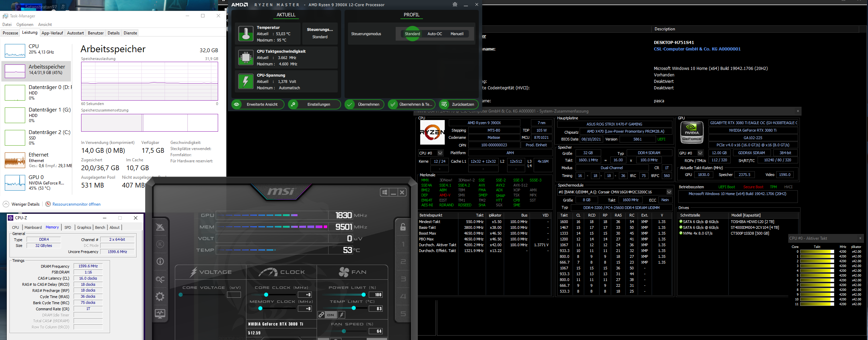This screenshot has width=868, height=340.
Task: Open the Bench tab in CPU-Z
Action: tap(100, 227)
